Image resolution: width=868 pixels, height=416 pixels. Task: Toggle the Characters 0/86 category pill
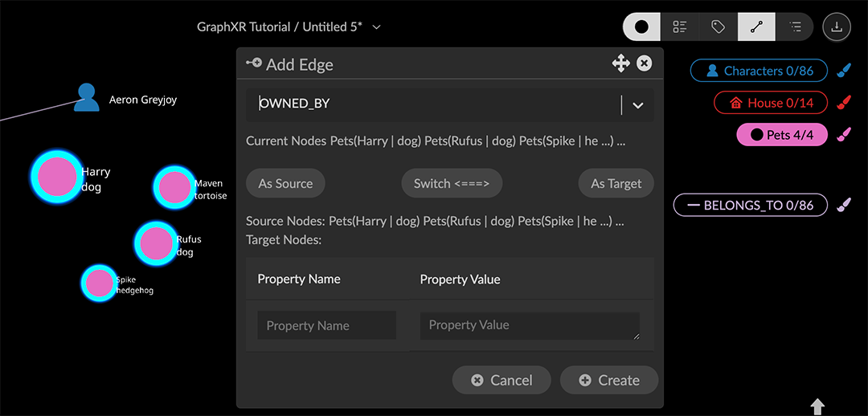click(x=759, y=71)
